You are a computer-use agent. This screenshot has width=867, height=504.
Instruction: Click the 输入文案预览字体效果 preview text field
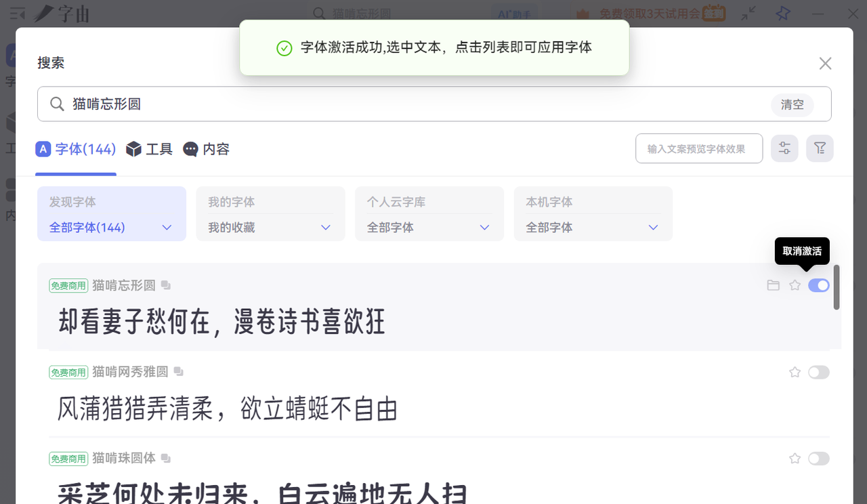point(698,148)
